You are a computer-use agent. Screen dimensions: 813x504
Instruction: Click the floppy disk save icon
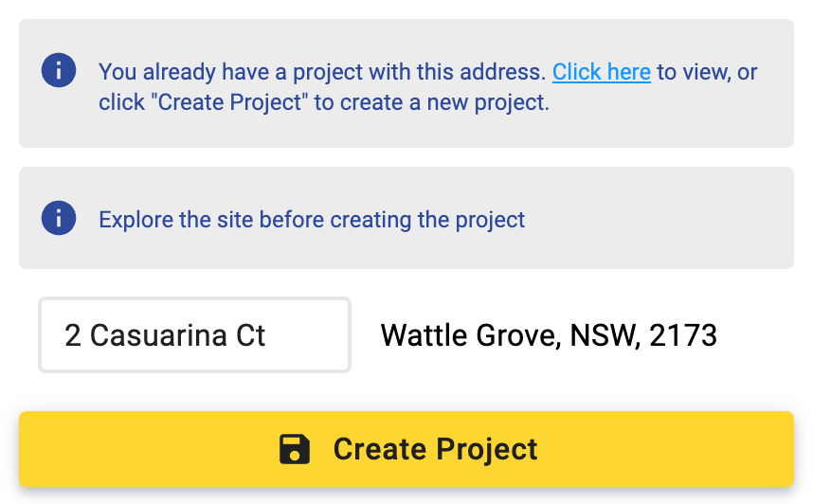click(295, 449)
